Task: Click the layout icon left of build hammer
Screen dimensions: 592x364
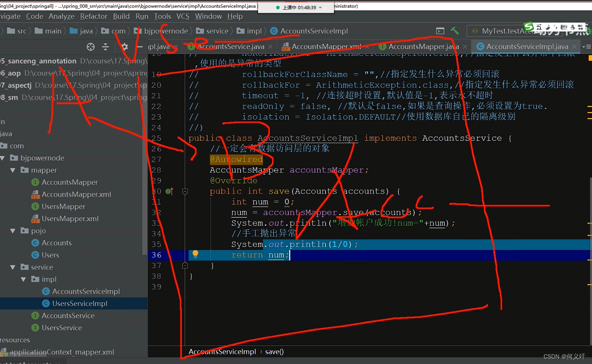Action: pos(440,31)
